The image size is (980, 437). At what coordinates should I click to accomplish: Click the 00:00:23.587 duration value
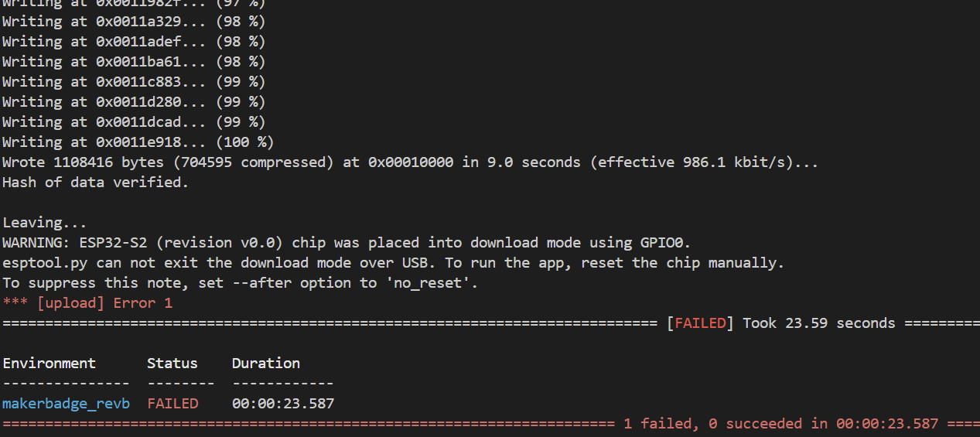coord(283,403)
